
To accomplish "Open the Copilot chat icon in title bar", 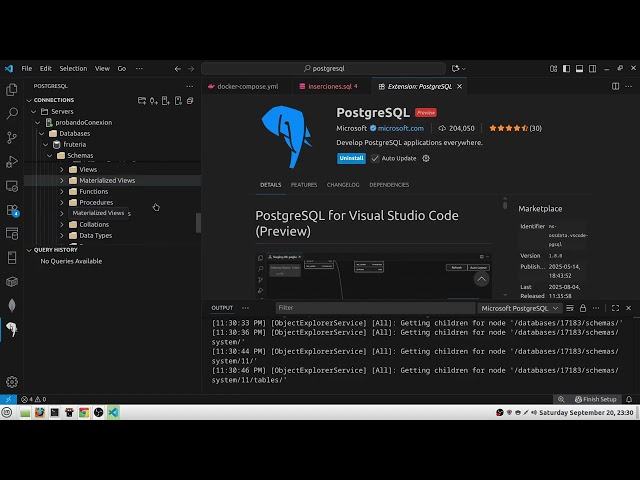I will coord(456,69).
